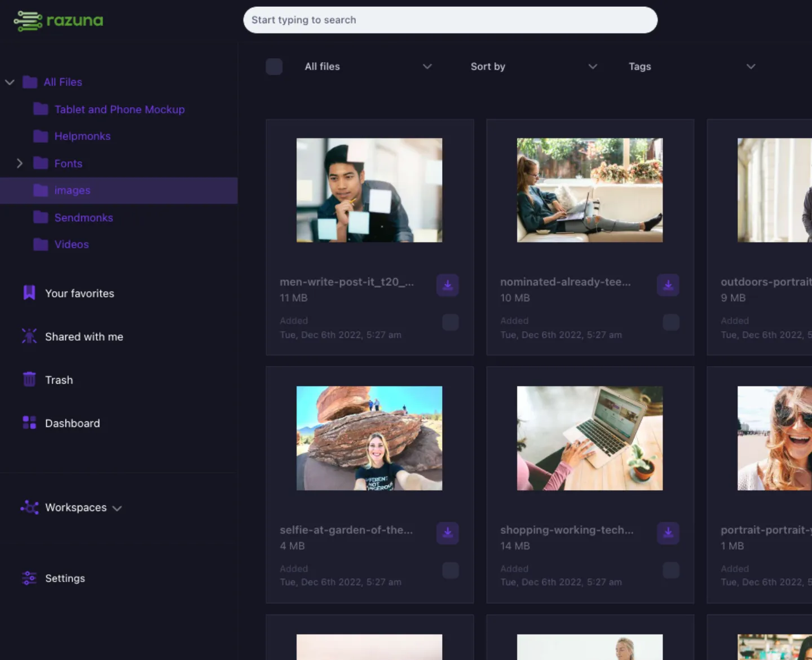The width and height of the screenshot is (812, 660).
Task: Download nominated-already-tee file
Action: coord(668,285)
